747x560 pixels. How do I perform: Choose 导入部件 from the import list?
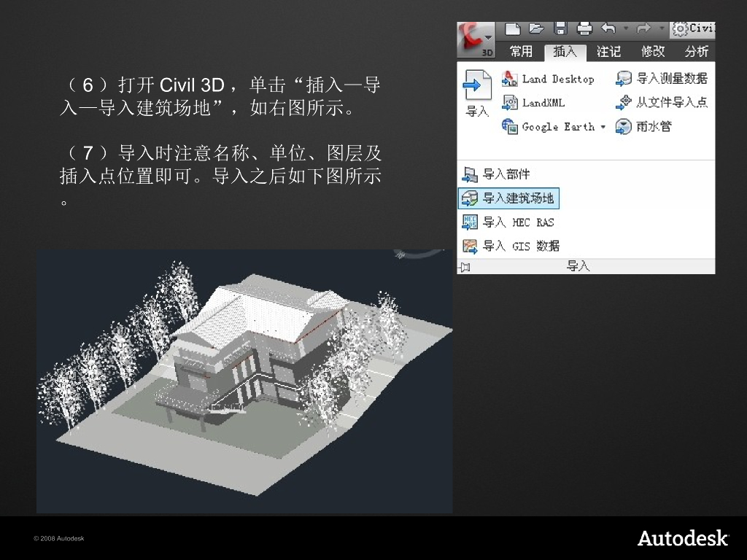[x=496, y=174]
